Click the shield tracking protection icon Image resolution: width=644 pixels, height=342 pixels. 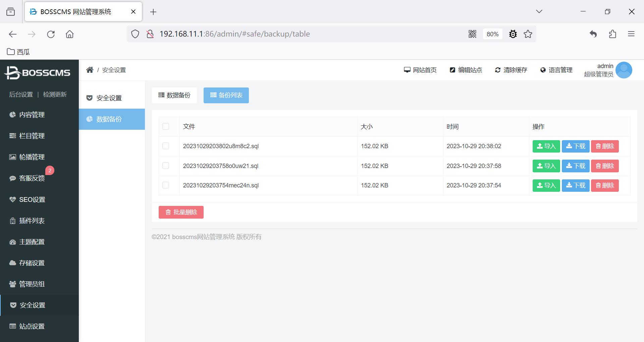pyautogui.click(x=135, y=34)
